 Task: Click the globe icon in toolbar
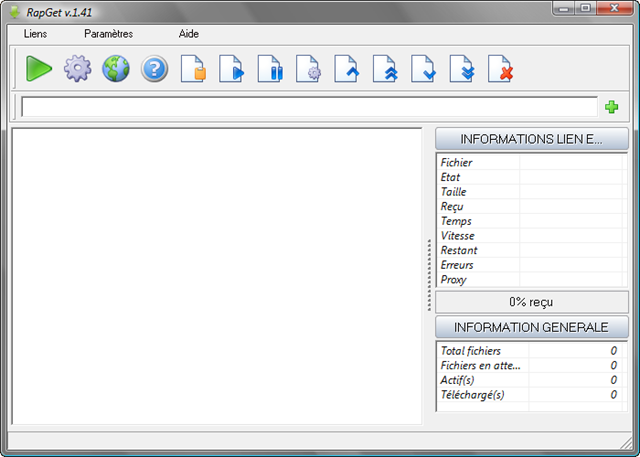[116, 69]
